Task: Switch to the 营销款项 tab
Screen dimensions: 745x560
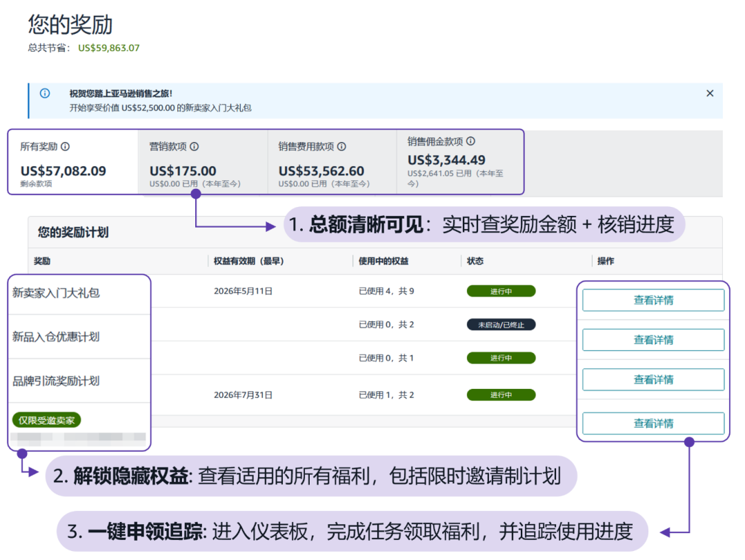Action: tap(203, 162)
